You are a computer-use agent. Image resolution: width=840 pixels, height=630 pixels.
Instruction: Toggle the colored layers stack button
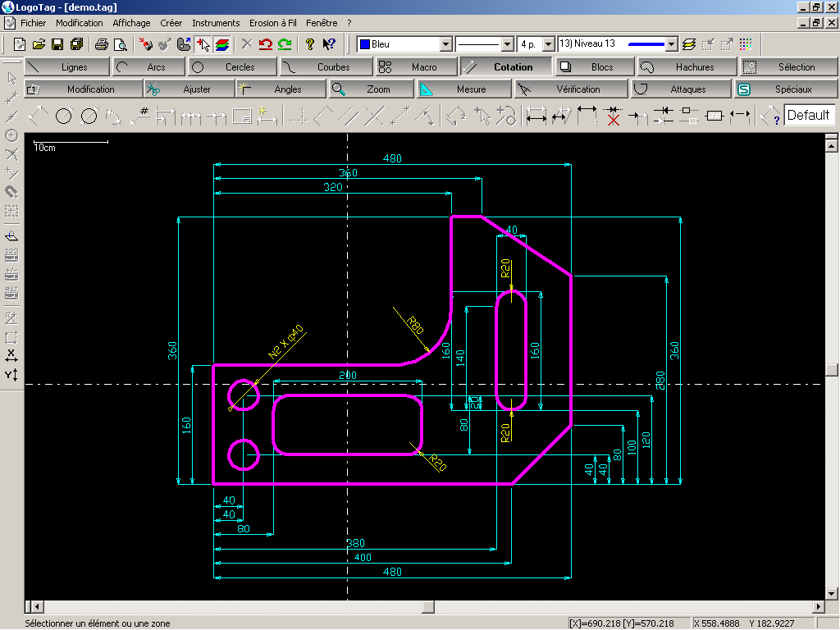point(221,44)
